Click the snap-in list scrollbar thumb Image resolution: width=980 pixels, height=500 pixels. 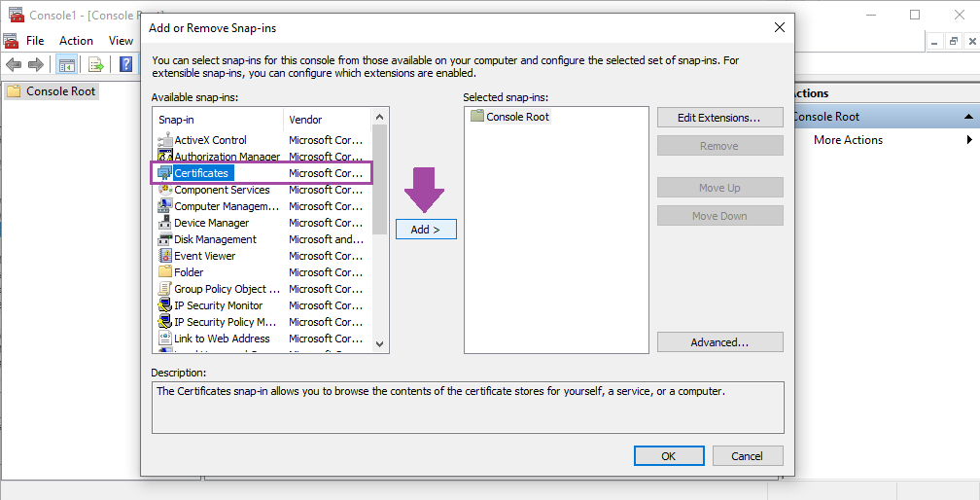[379, 179]
